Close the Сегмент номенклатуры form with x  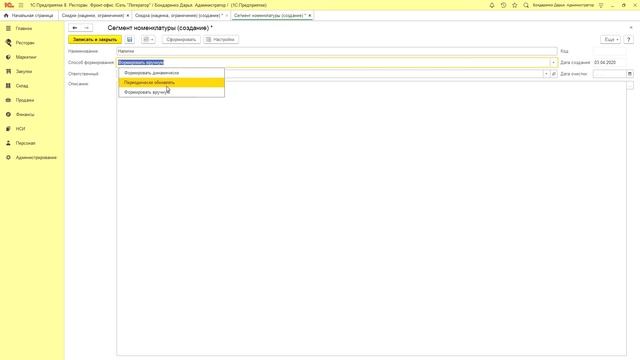pos(631,28)
